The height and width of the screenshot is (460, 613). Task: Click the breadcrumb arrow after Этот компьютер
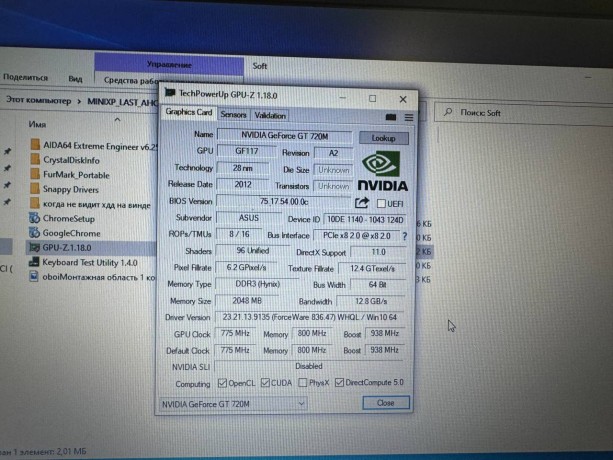click(x=79, y=102)
